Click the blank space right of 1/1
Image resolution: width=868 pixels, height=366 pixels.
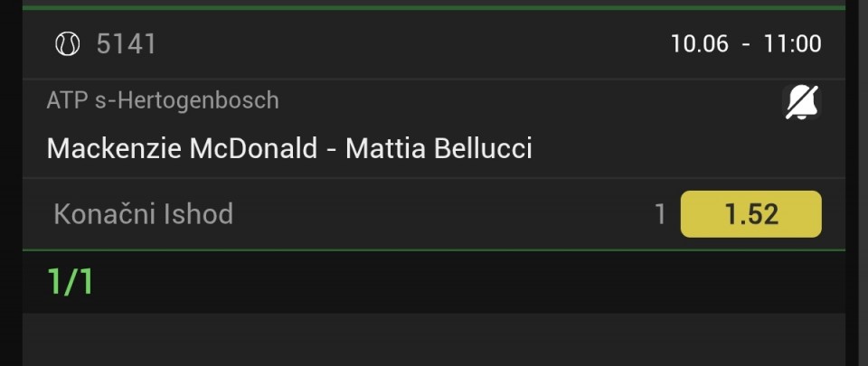pos(469,282)
